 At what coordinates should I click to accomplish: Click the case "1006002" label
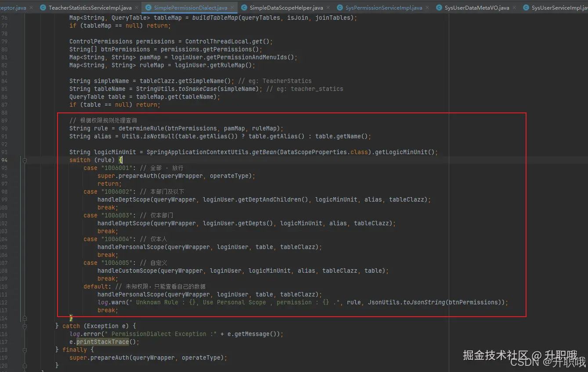point(108,192)
